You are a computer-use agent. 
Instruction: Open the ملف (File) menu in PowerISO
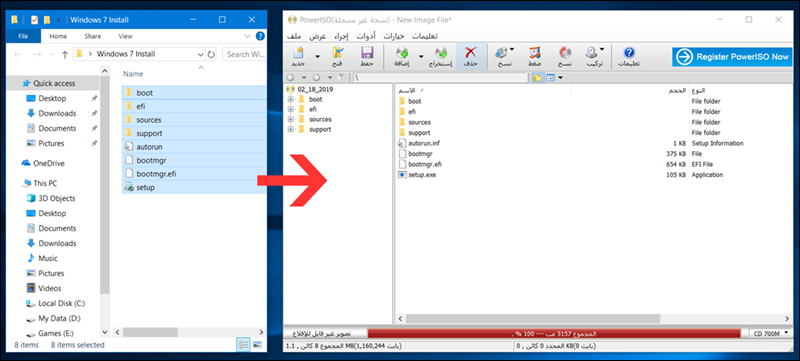294,36
